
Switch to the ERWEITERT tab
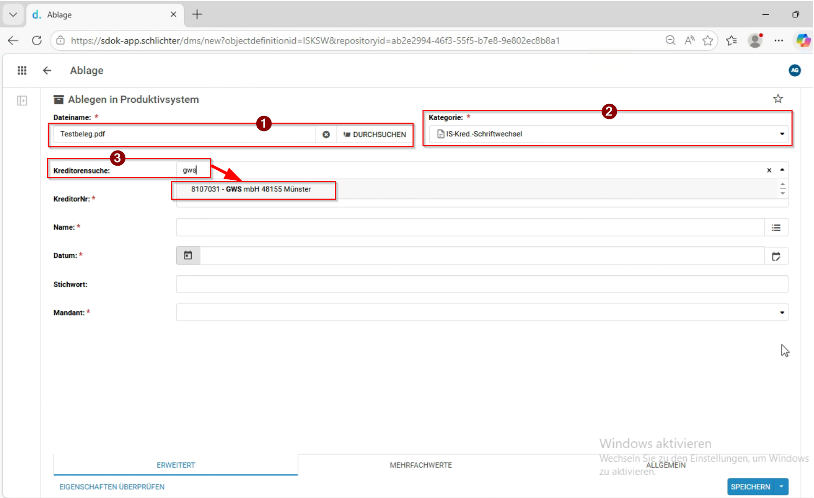pyautogui.click(x=175, y=465)
